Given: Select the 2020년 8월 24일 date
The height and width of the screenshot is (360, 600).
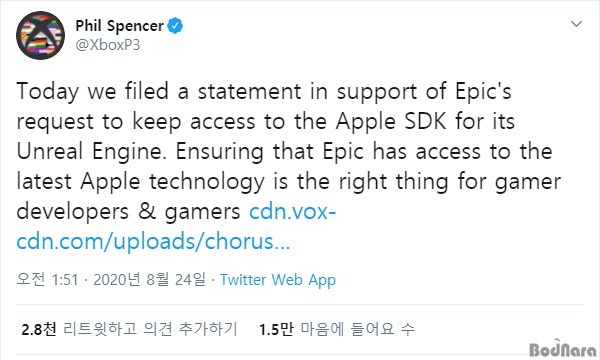Looking at the screenshot, I should [150, 280].
